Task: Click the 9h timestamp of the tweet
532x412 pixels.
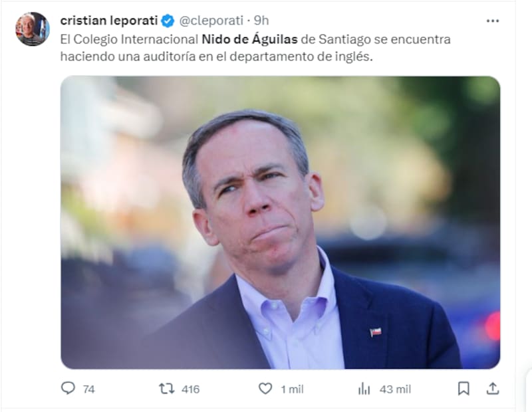Action: pos(261,21)
